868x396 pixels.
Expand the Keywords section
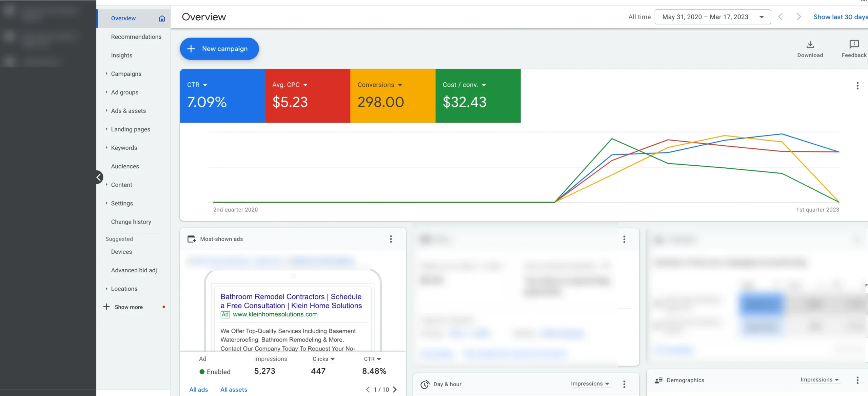[x=106, y=148]
